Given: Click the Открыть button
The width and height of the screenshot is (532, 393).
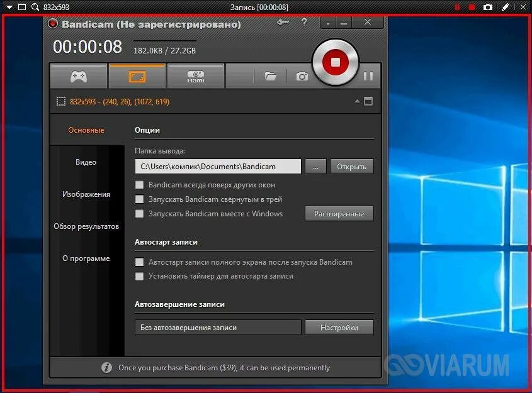Looking at the screenshot, I should 351,167.
